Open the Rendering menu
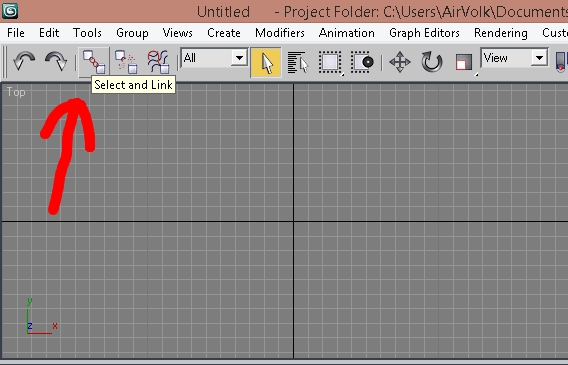The width and height of the screenshot is (568, 365). pos(501,33)
